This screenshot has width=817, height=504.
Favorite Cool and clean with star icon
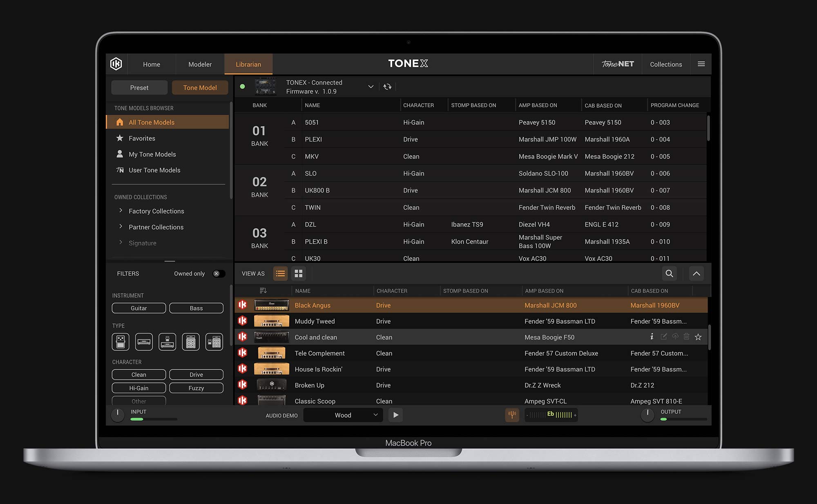click(x=698, y=337)
